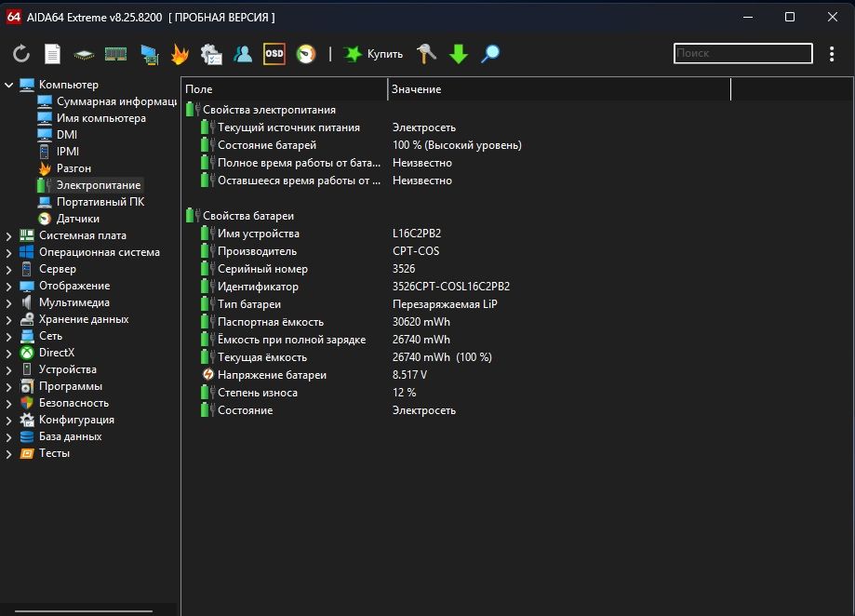Expand the Сервер node
The width and height of the screenshot is (855, 616).
point(8,269)
